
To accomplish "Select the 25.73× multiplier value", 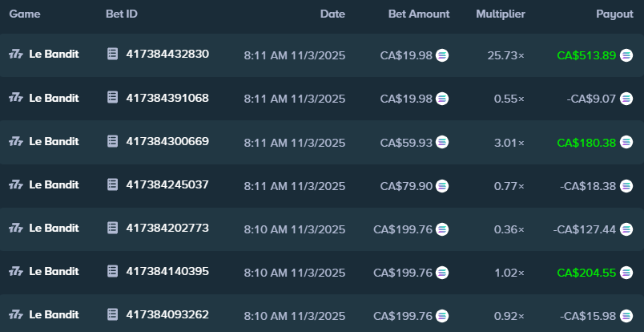I will pyautogui.click(x=506, y=55).
